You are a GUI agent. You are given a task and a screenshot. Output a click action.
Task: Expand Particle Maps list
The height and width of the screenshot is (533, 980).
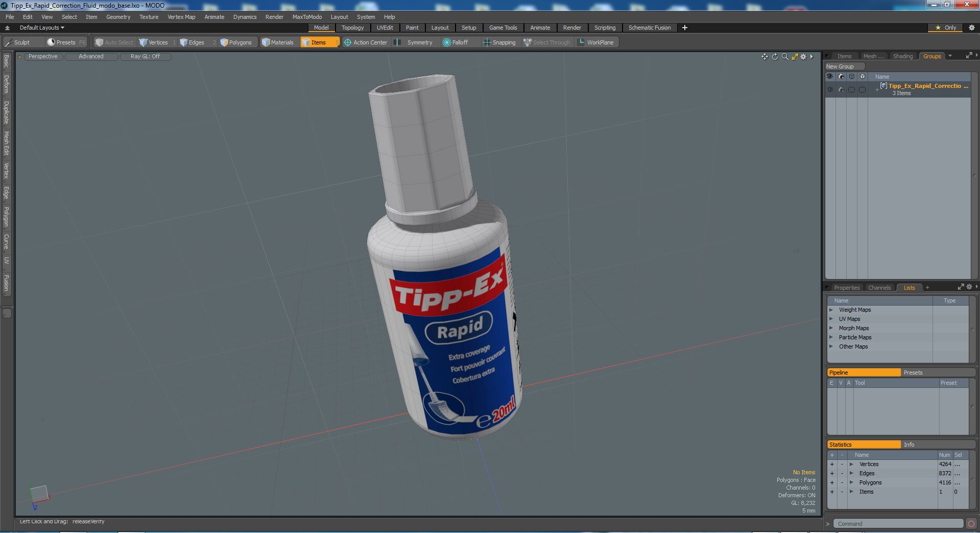tap(831, 337)
